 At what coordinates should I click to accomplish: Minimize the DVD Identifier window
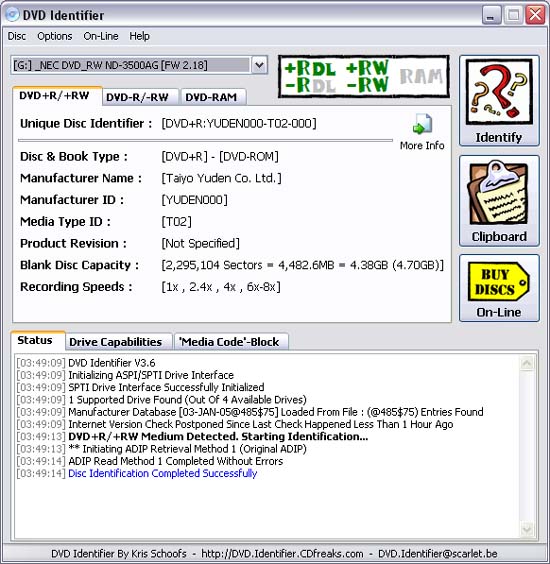click(x=491, y=15)
